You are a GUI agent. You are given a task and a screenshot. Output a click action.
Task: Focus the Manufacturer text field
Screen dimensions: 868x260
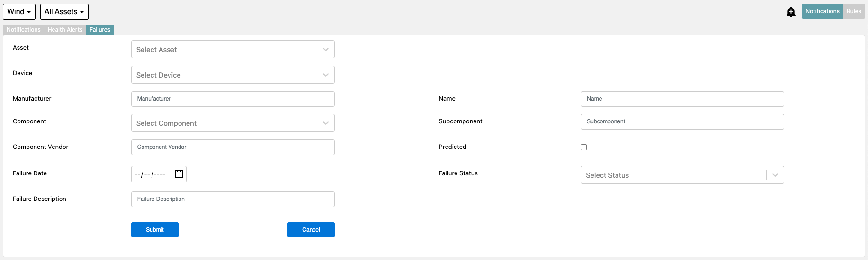(233, 99)
